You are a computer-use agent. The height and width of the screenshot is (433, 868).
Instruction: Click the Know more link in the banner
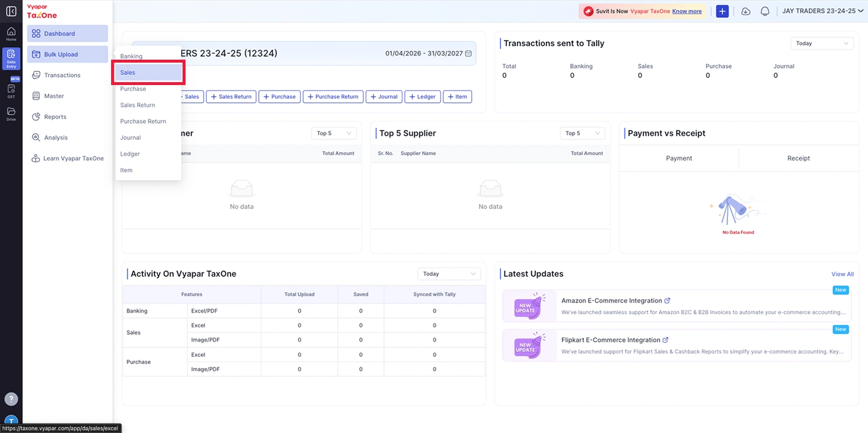(687, 11)
